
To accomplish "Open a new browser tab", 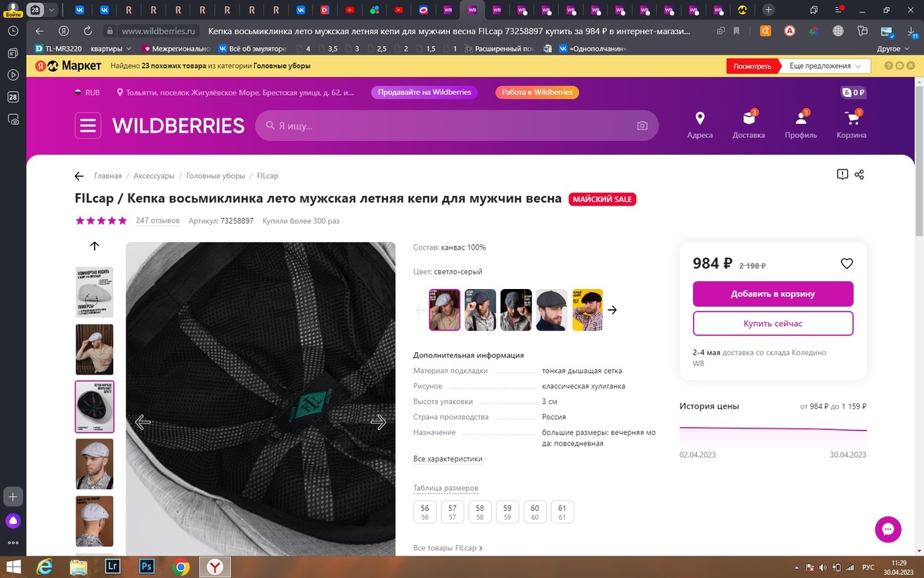I will [768, 10].
